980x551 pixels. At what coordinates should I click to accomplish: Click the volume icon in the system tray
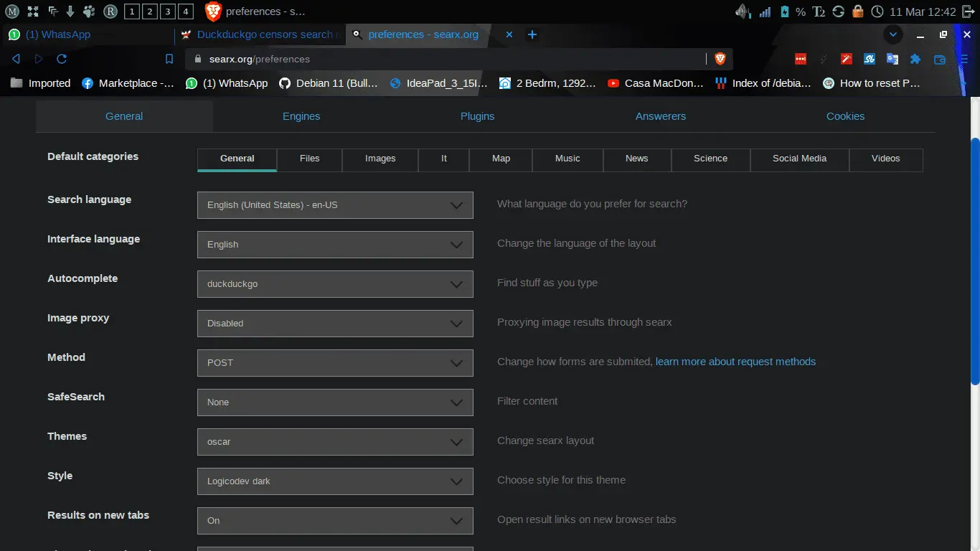click(742, 11)
